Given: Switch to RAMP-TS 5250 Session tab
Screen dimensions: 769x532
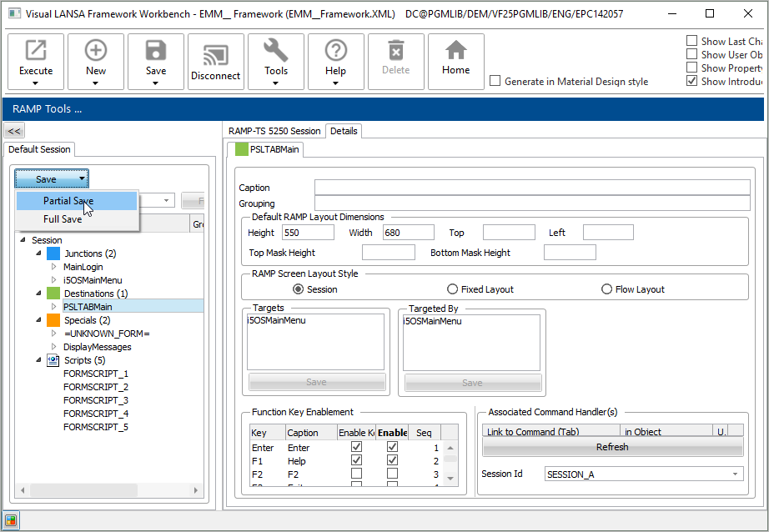Looking at the screenshot, I should 274,131.
